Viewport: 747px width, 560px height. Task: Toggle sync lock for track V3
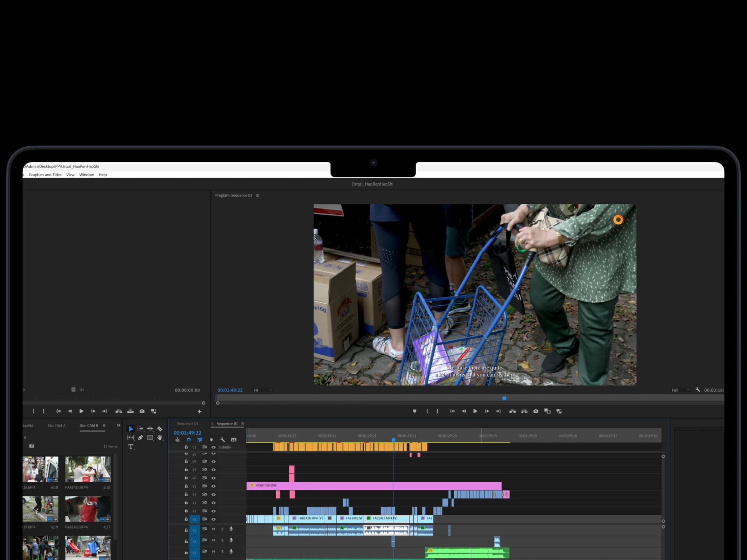tap(204, 503)
